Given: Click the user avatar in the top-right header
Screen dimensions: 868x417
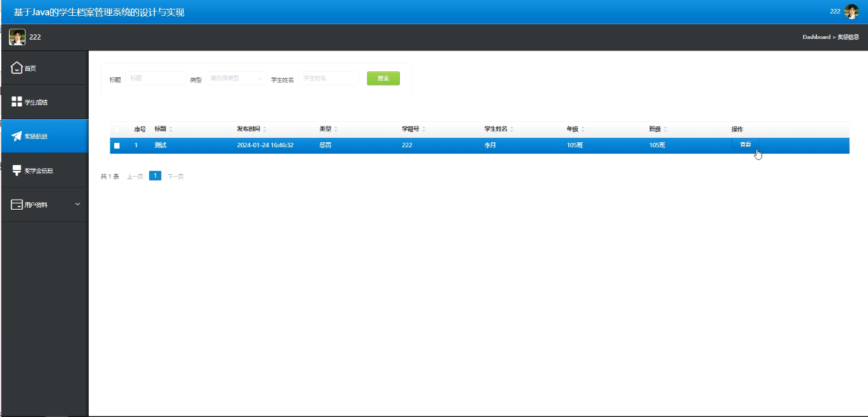Looking at the screenshot, I should (851, 11).
